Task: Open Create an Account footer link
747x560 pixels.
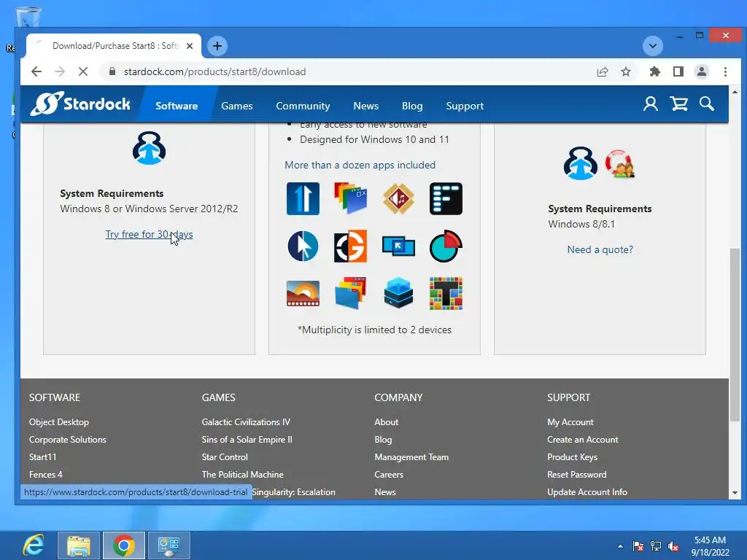Action: click(x=583, y=440)
